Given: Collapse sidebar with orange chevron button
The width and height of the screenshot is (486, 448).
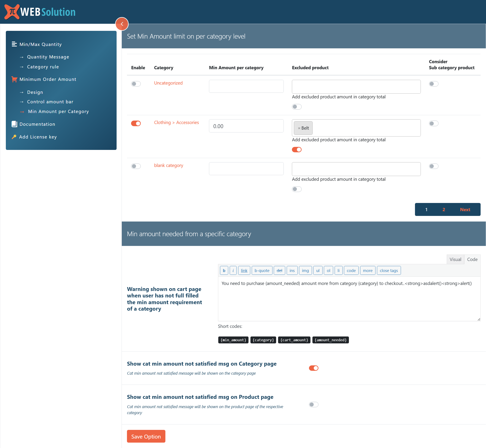Looking at the screenshot, I should (122, 24).
